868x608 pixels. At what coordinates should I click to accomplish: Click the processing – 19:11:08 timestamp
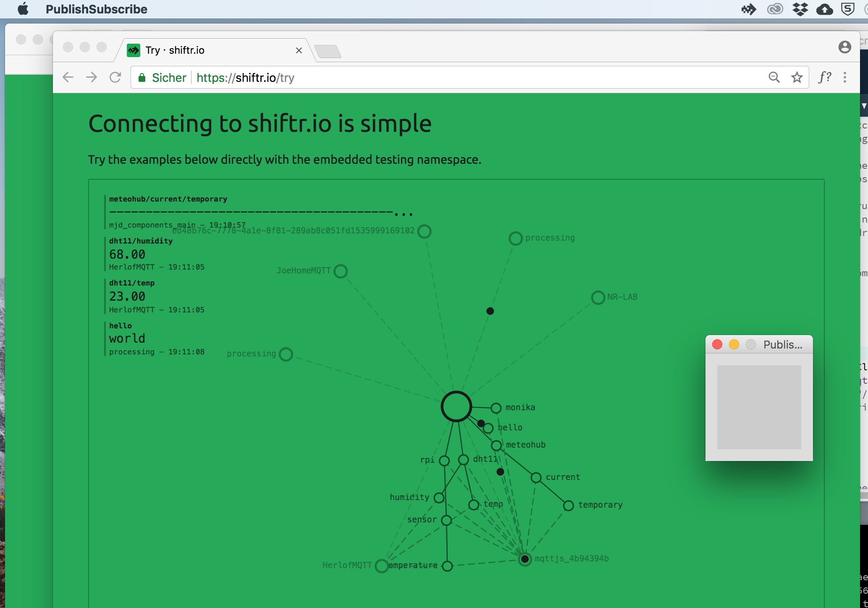pyautogui.click(x=157, y=352)
